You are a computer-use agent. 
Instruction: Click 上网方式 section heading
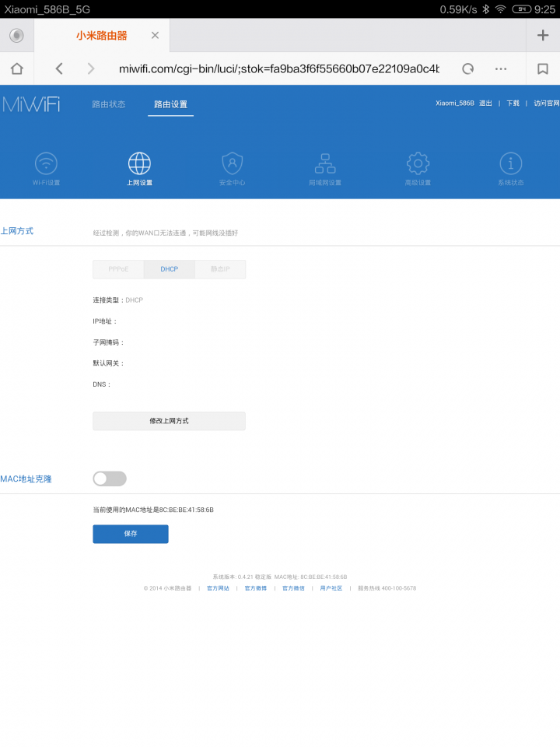17,231
